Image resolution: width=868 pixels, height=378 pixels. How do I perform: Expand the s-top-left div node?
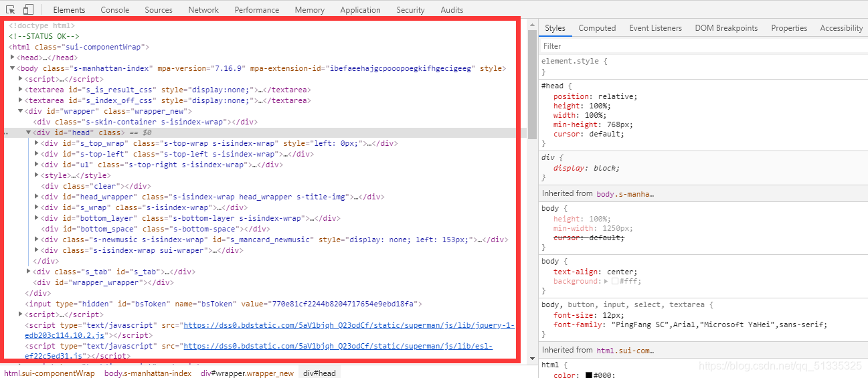[x=37, y=154]
